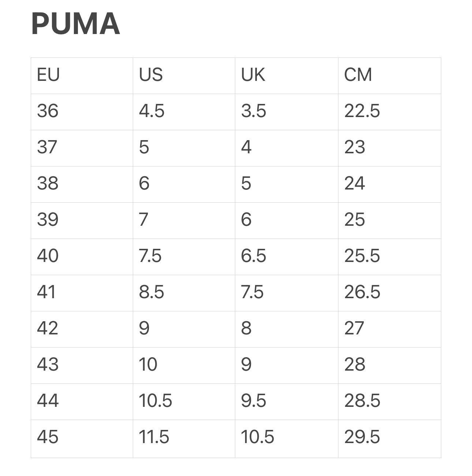Select the EU size 36 cell
Image resolution: width=472 pixels, height=476 pixels.
(x=48, y=111)
